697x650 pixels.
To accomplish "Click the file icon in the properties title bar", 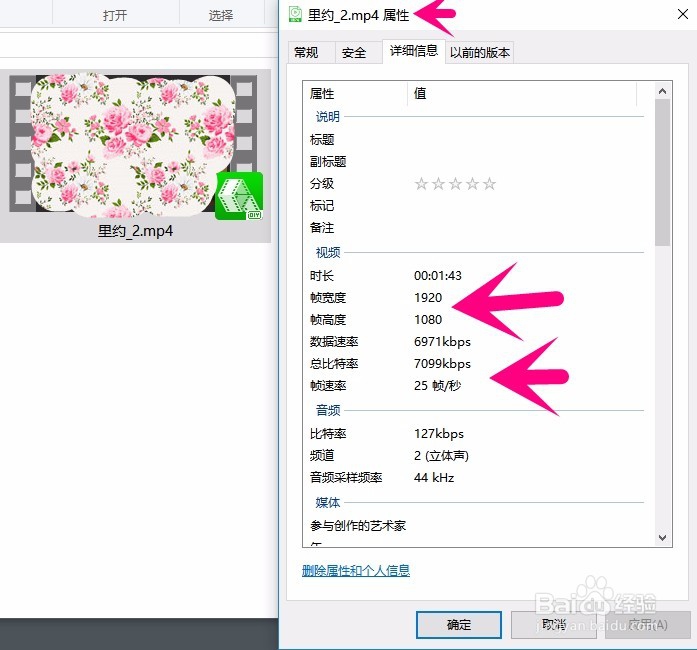I will coord(295,14).
